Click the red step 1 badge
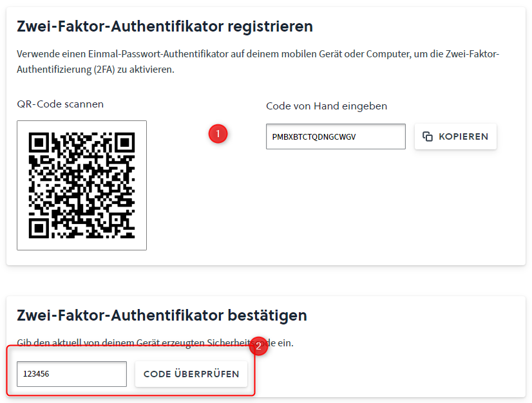This screenshot has height=403, width=532. [218, 134]
